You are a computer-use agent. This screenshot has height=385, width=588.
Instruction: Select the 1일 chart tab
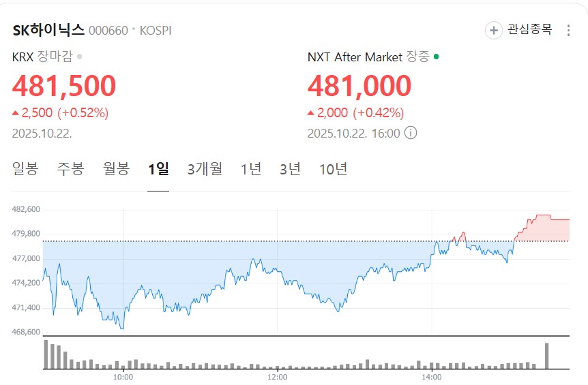tap(158, 169)
